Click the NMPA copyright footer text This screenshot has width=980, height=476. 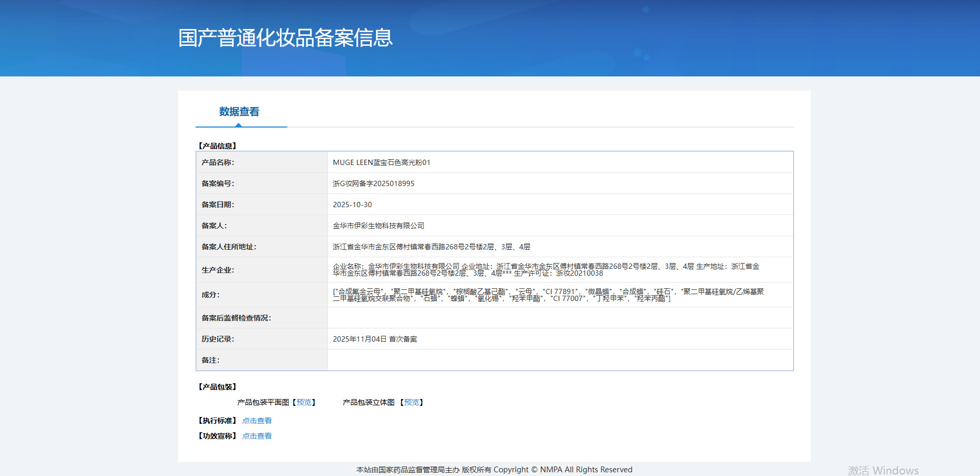point(494,470)
